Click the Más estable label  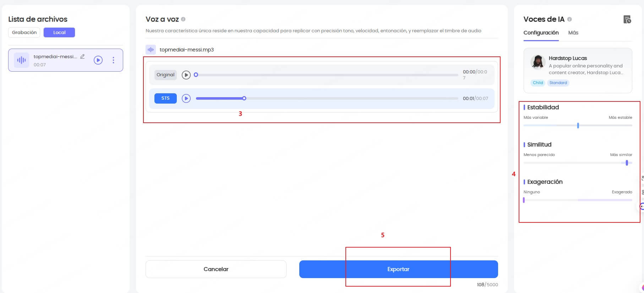point(620,117)
